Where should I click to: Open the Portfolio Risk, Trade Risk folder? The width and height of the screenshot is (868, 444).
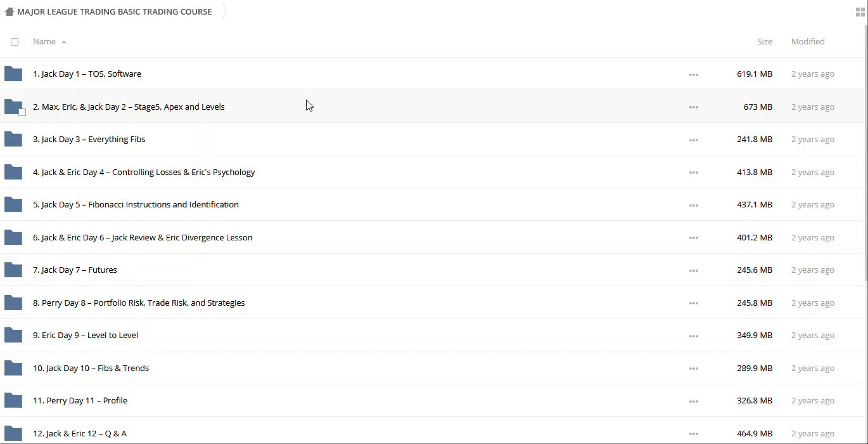139,303
